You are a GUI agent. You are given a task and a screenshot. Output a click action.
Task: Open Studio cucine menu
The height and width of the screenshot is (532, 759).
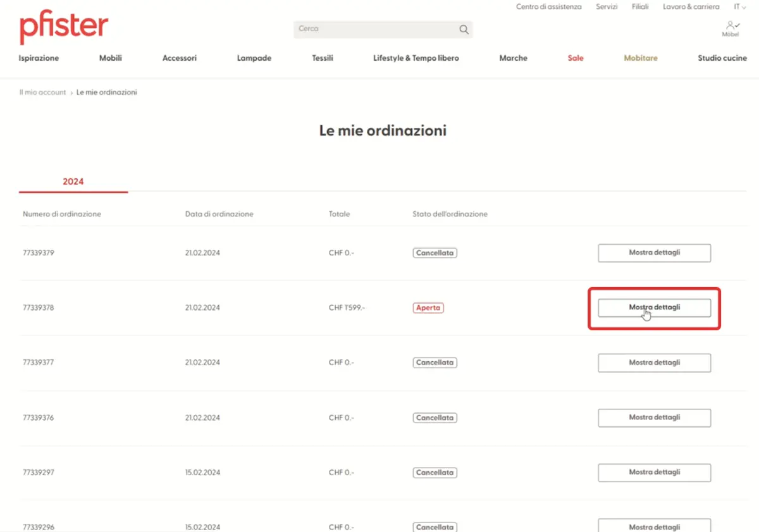click(722, 58)
